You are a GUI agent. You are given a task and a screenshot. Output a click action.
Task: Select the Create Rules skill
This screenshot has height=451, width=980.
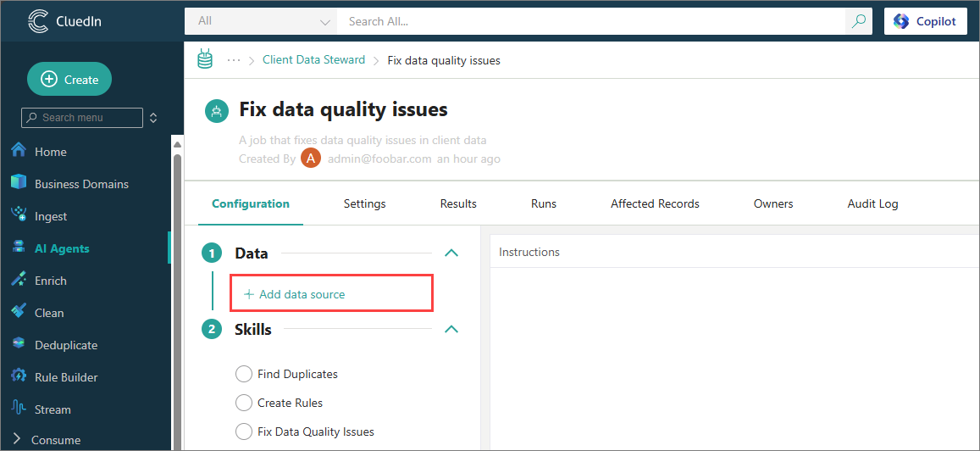(244, 403)
